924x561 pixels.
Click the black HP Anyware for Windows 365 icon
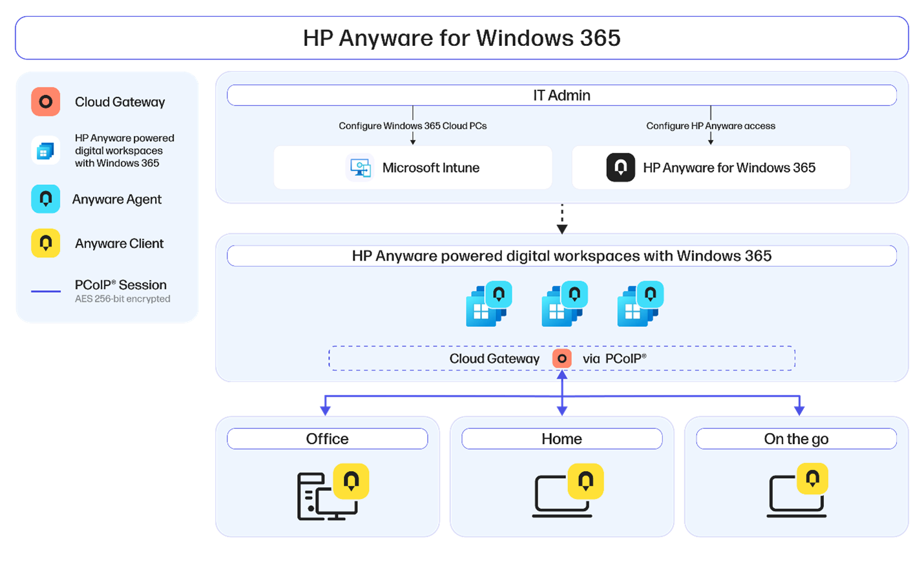pyautogui.click(x=620, y=167)
